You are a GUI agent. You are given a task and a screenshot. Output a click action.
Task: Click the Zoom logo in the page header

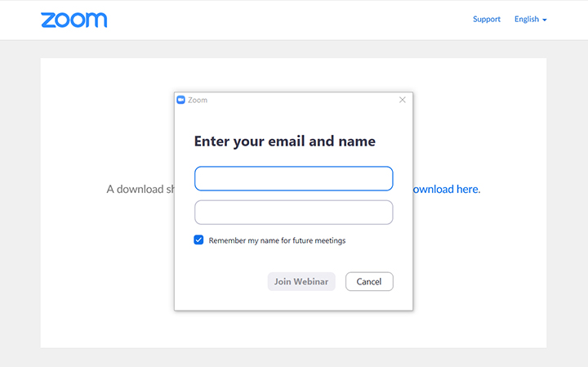point(73,20)
